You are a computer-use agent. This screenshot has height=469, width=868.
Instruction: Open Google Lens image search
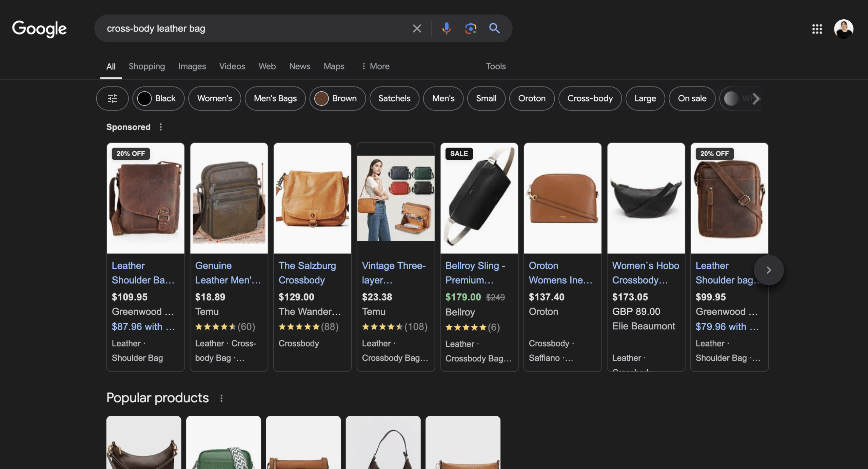(x=471, y=28)
